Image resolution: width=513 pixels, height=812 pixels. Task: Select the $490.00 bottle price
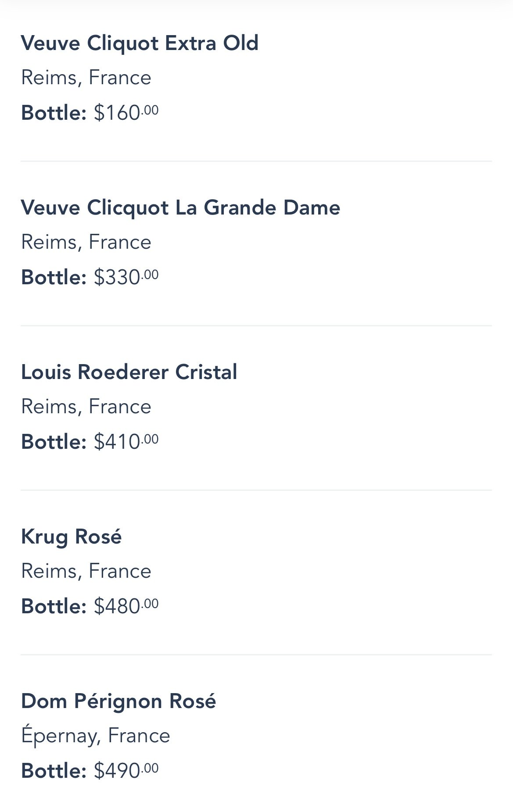[126, 770]
